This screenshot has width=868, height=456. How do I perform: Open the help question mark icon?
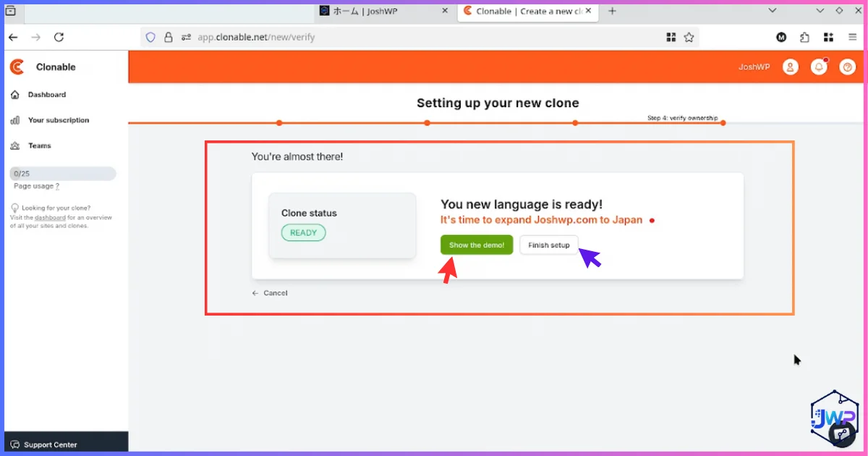point(848,67)
